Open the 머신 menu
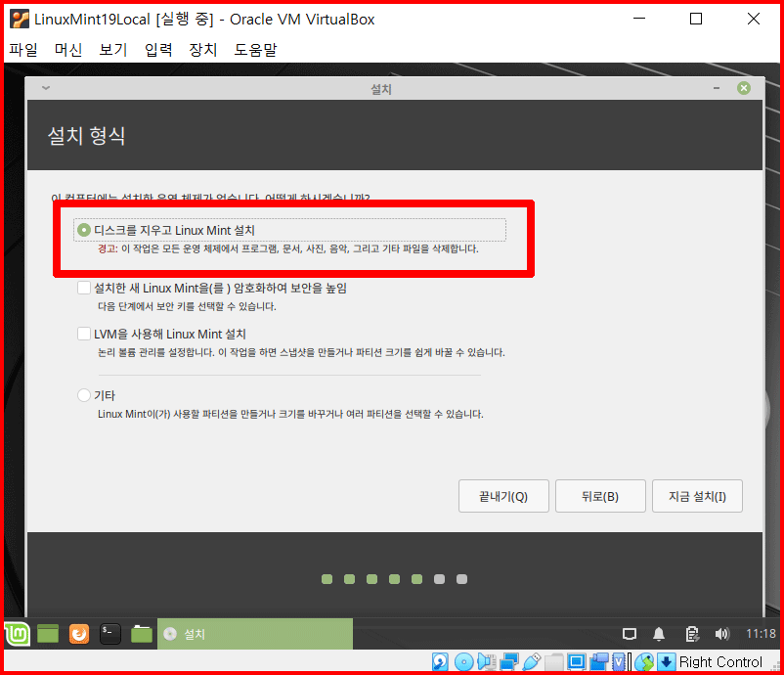This screenshot has height=675, width=784. (68, 50)
